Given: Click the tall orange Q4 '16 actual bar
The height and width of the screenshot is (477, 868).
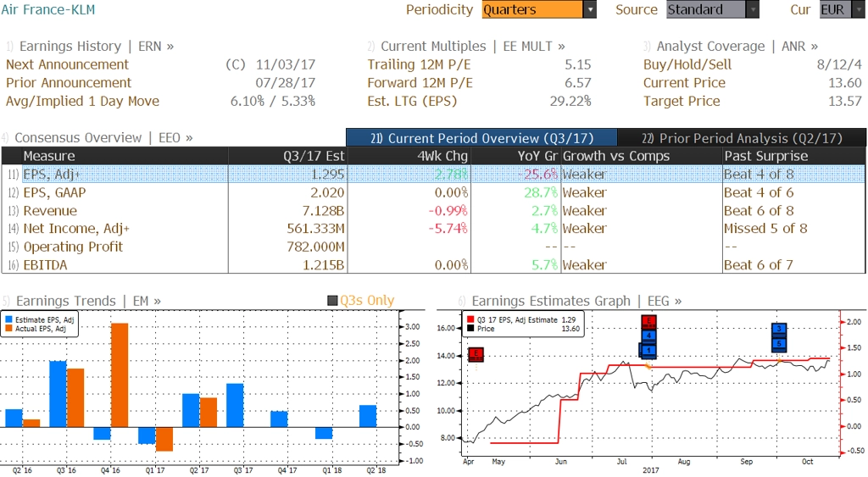Looking at the screenshot, I should coord(120,375).
